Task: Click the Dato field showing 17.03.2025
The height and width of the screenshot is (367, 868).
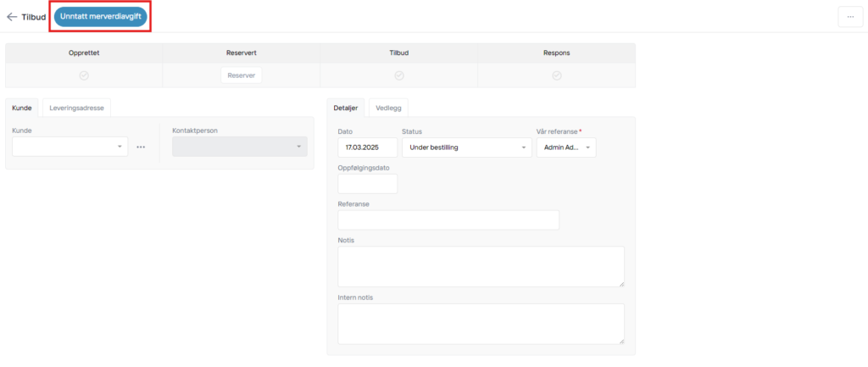Action: 368,147
